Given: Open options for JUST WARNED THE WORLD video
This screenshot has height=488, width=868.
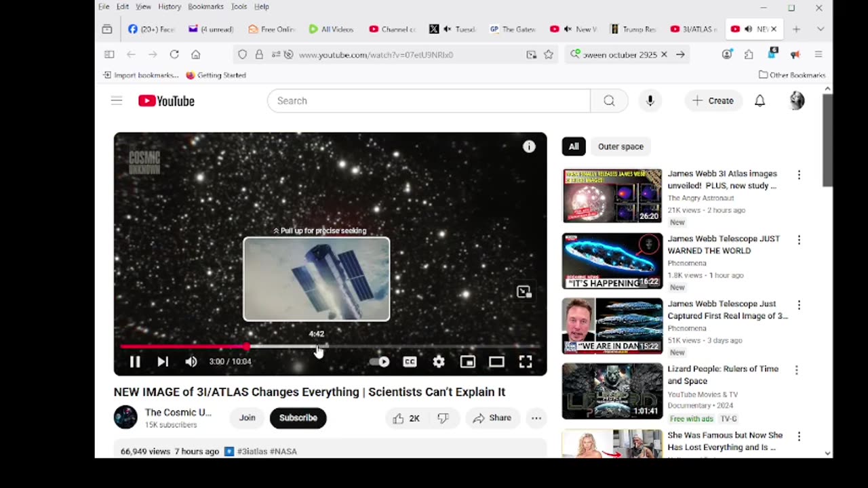Looking at the screenshot, I should 799,240.
